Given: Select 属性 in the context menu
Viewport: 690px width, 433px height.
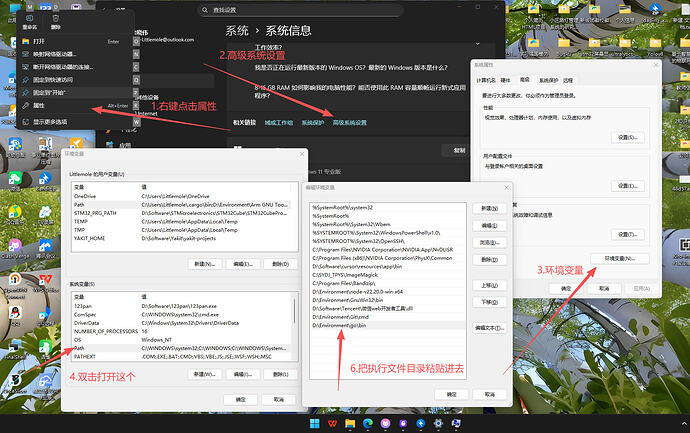Looking at the screenshot, I should (40, 104).
